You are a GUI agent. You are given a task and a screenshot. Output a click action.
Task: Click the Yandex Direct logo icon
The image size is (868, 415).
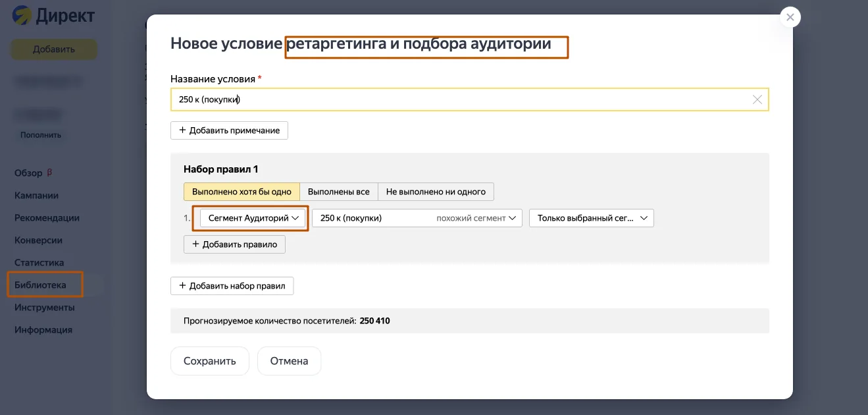22,15
